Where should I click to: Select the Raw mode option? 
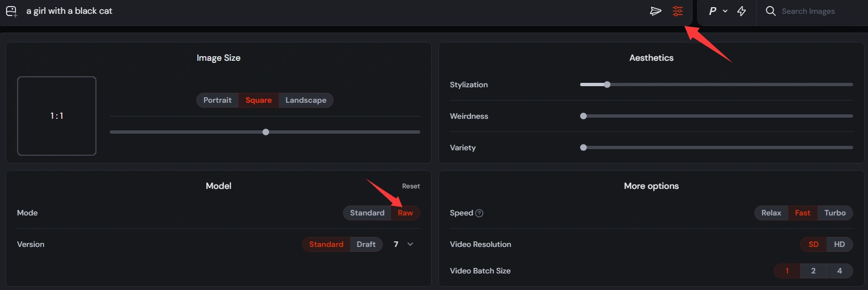click(x=405, y=213)
